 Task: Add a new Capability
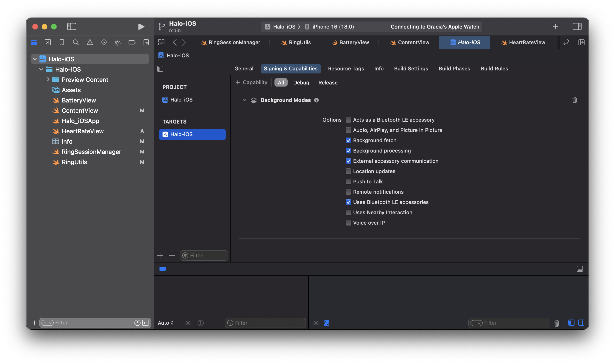point(251,82)
